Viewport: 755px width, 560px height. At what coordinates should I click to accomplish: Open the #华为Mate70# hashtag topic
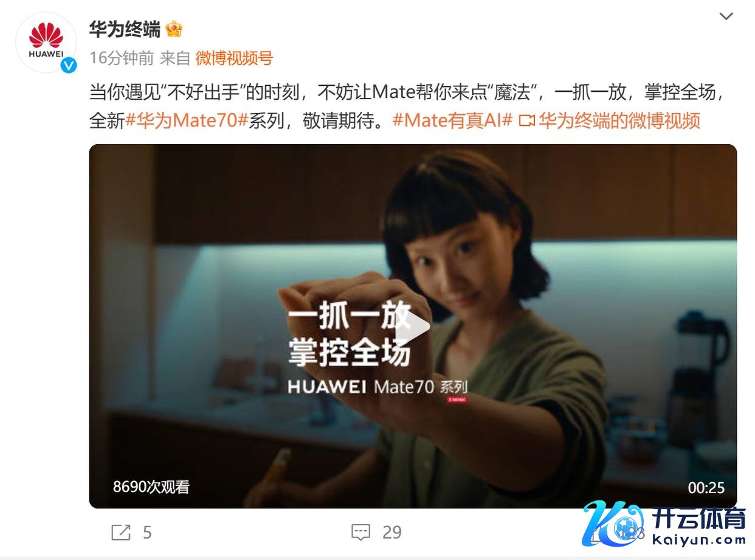(x=187, y=120)
